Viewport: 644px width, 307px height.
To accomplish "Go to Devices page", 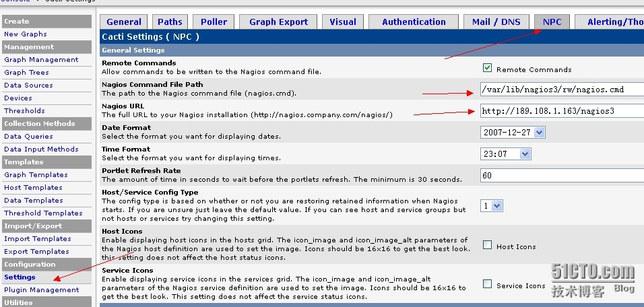I will point(18,98).
